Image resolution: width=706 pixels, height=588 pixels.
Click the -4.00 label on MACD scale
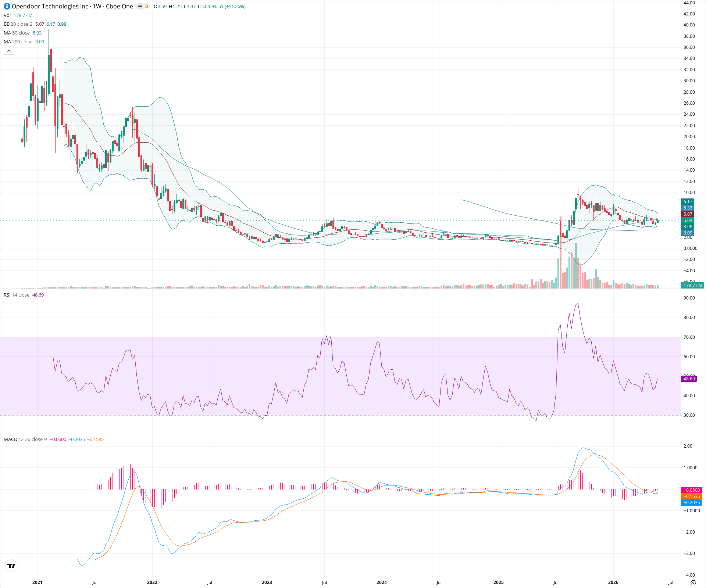coord(689,575)
